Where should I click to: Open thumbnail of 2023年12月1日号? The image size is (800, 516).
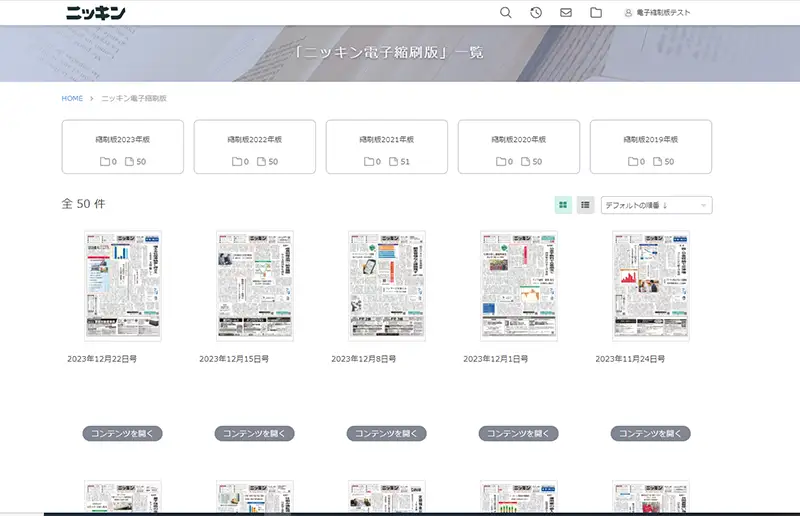(519, 286)
